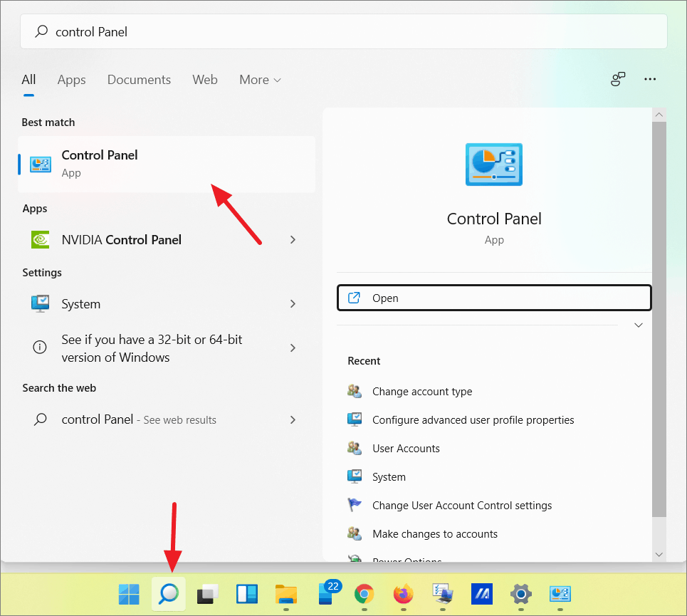Switch to the Apps search tab

tap(71, 80)
